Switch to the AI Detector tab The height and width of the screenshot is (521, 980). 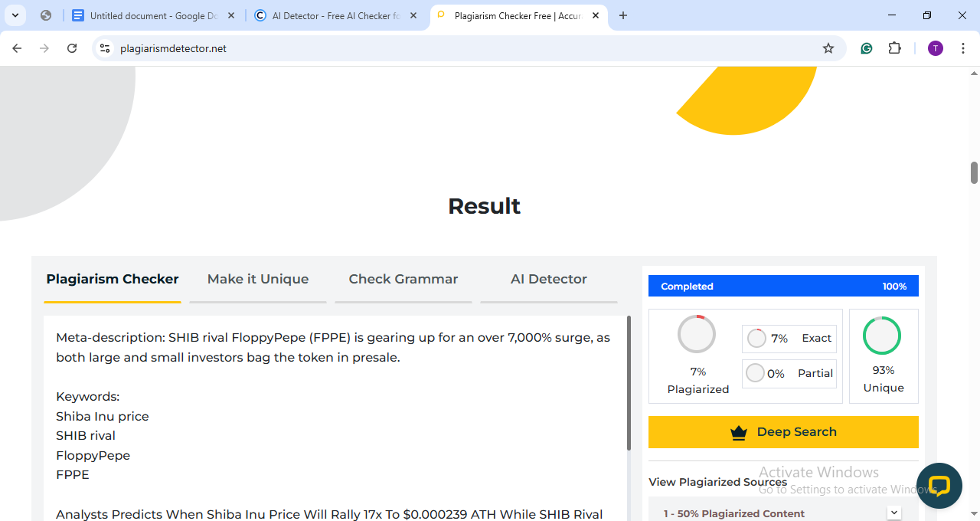click(336, 15)
